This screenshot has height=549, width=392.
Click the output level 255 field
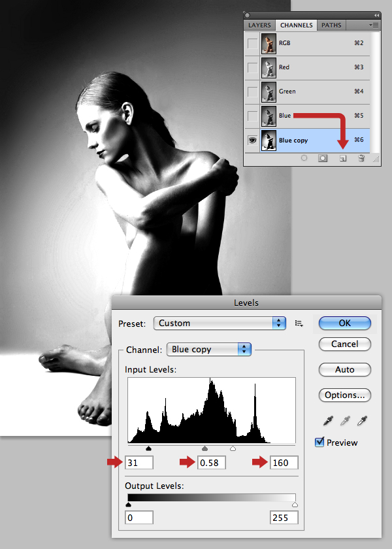[284, 518]
